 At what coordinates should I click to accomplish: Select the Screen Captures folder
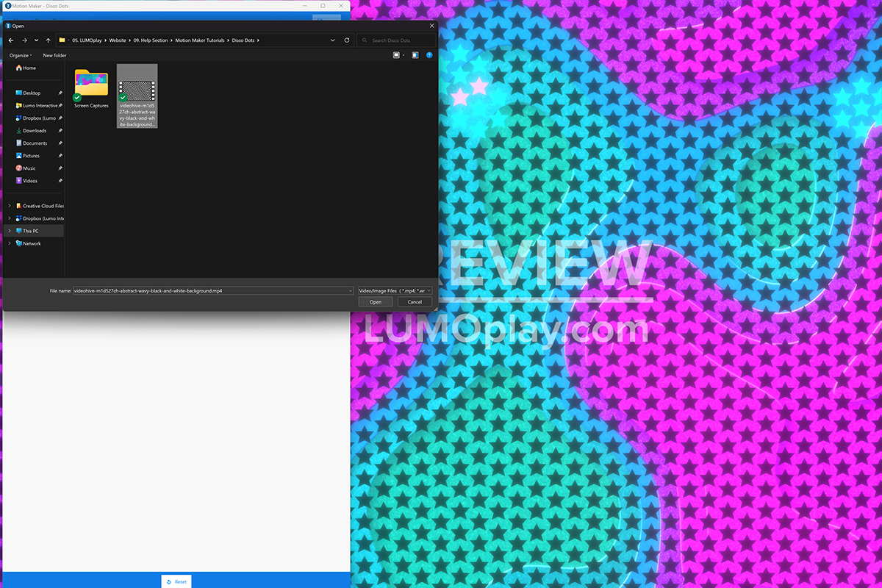point(91,89)
